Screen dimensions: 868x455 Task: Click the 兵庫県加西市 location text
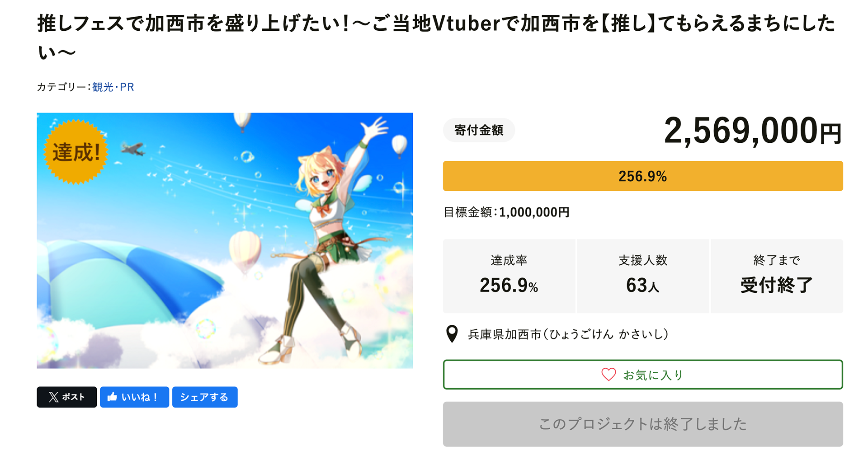(x=568, y=334)
